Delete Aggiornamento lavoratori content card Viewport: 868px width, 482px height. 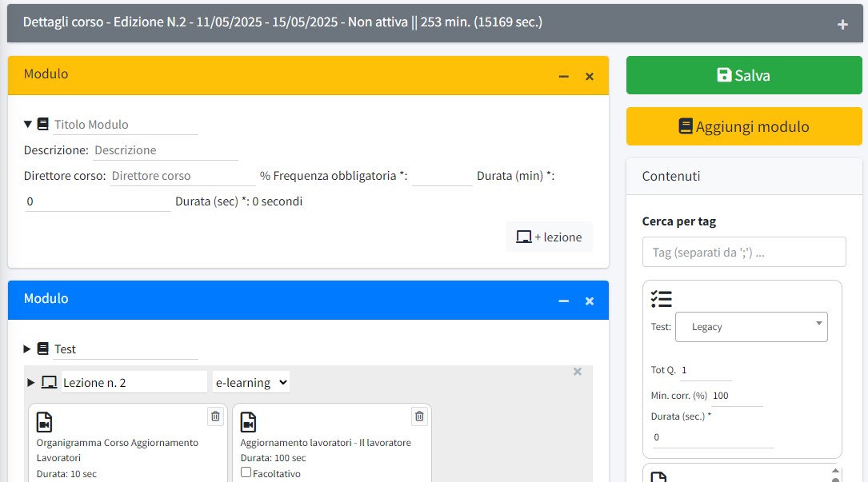[x=419, y=416]
